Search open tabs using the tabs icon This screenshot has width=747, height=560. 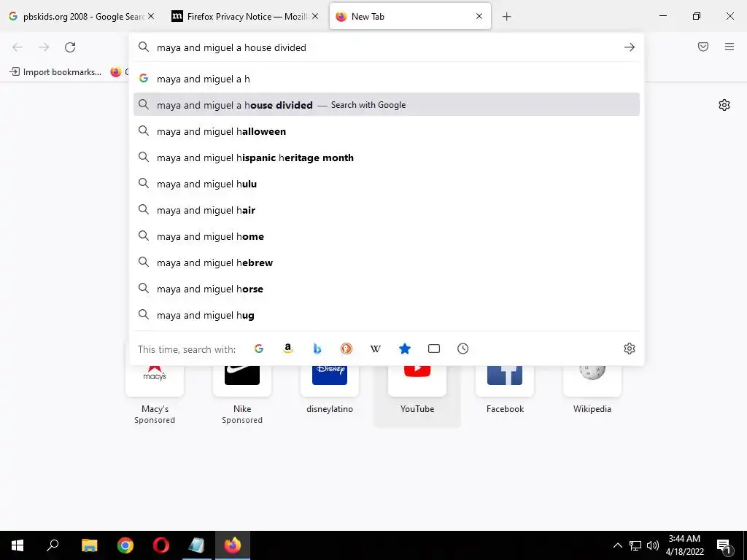point(434,349)
